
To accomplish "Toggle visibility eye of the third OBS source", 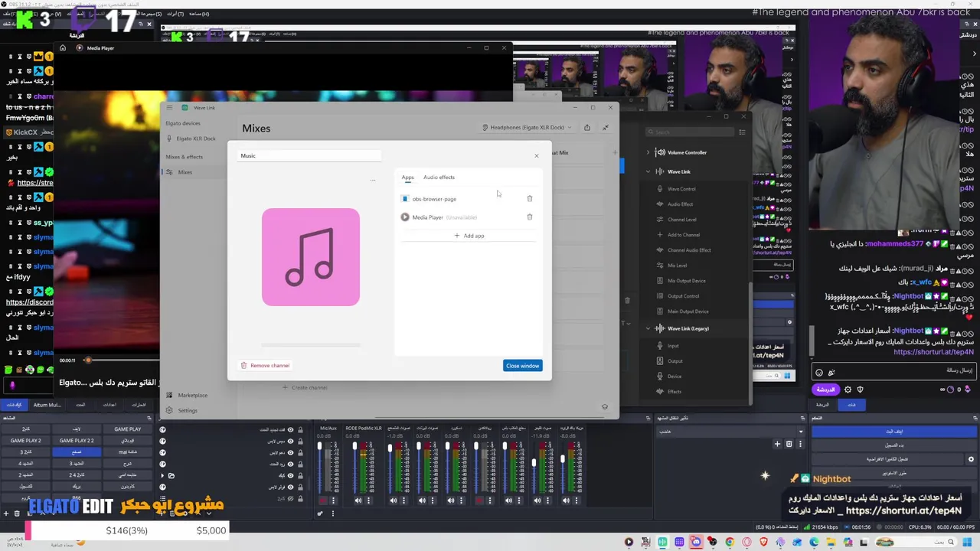I will point(290,453).
